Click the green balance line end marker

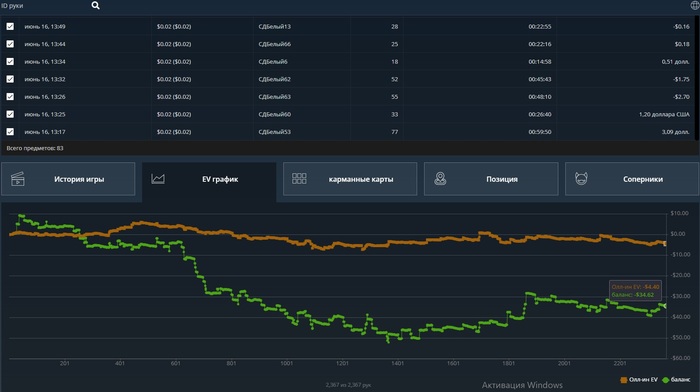click(x=664, y=306)
